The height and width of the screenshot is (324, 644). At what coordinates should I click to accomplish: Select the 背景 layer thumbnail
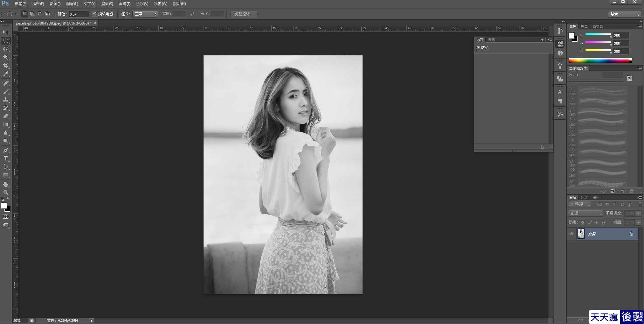point(581,234)
